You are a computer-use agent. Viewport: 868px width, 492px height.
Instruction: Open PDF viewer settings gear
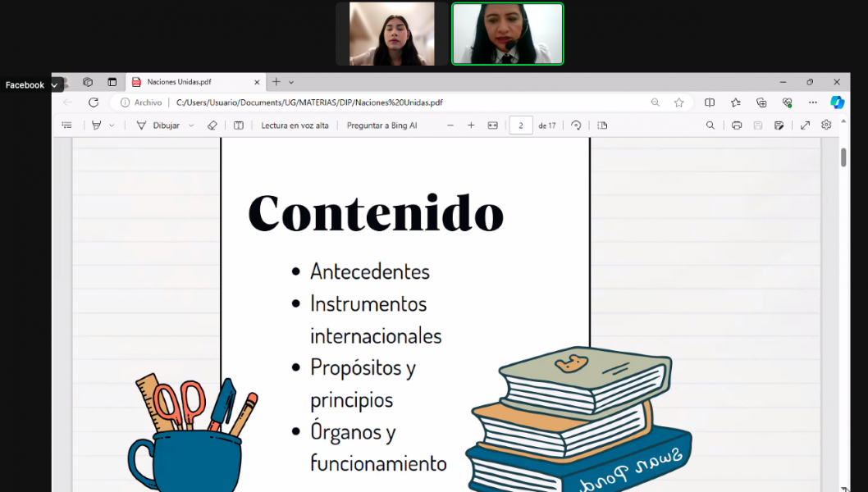coord(826,125)
